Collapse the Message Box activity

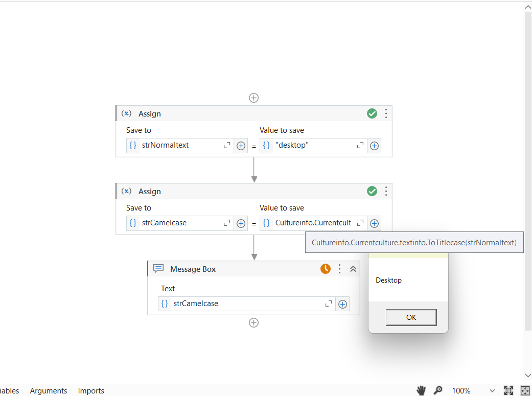tap(353, 268)
